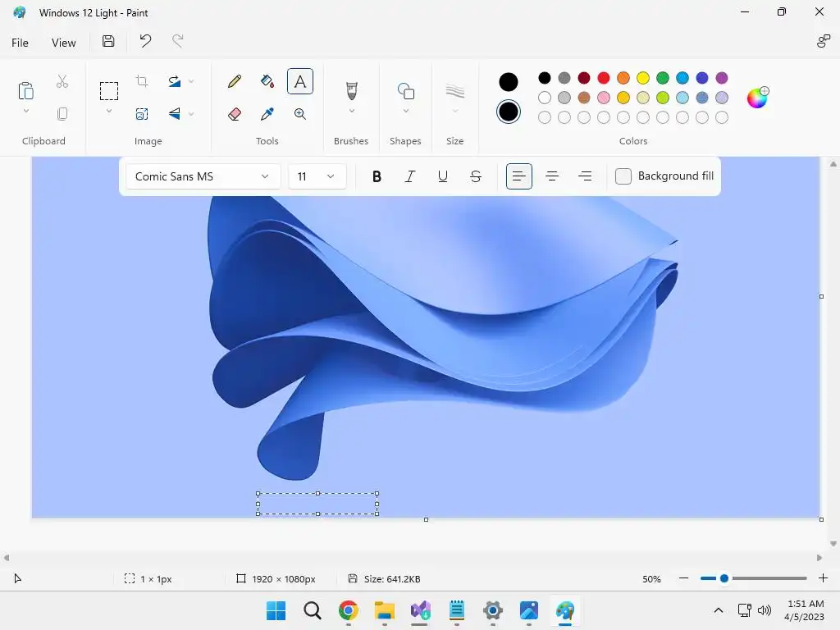The height and width of the screenshot is (630, 840).
Task: Click the Save icon in the title toolbar
Action: [108, 41]
